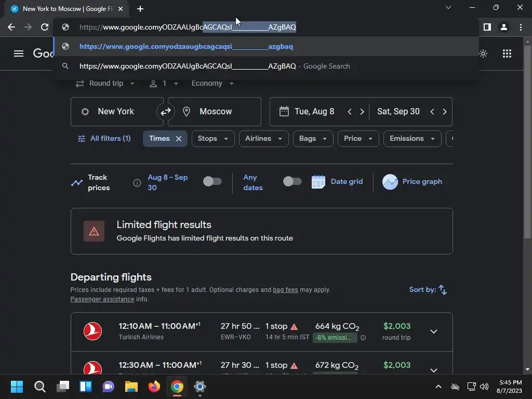The image size is (532, 399).
Task: Open passenger count dropdown
Action: click(x=164, y=84)
